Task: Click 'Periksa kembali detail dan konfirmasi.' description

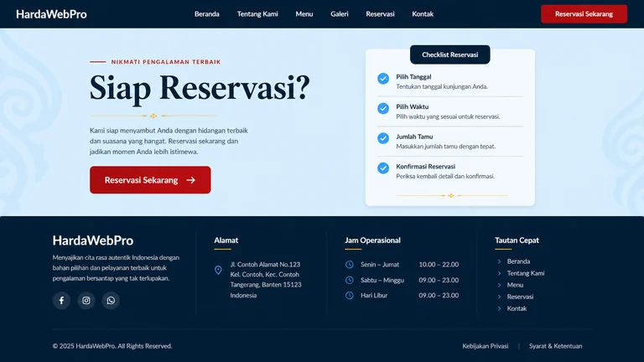Action: (445, 177)
